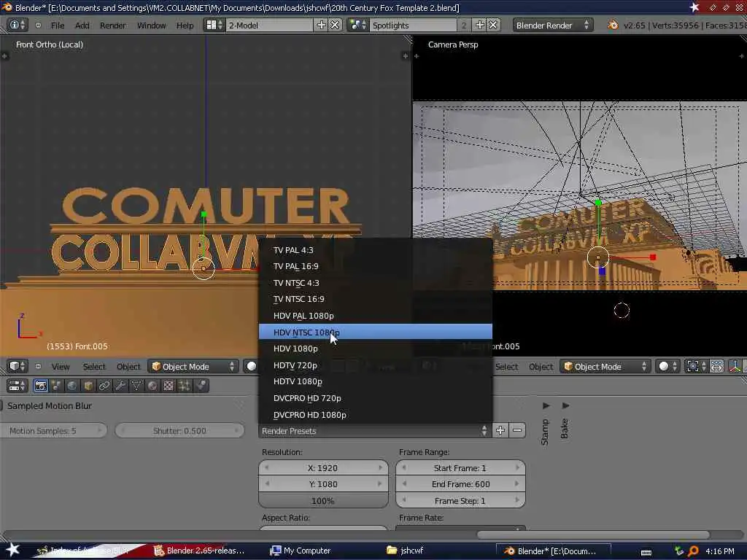The height and width of the screenshot is (560, 747).
Task: Add a new render preset
Action: coord(500,430)
